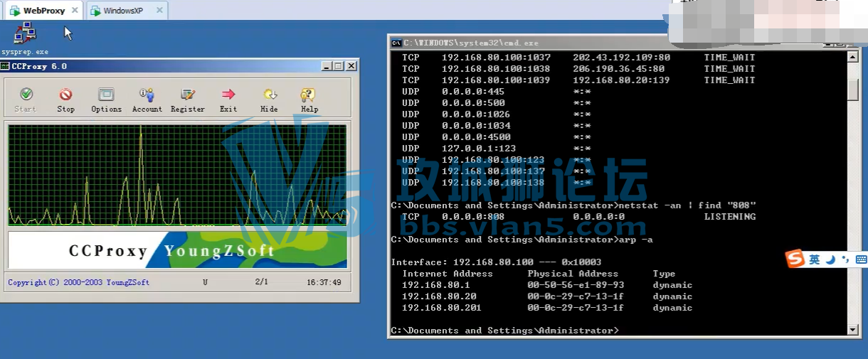This screenshot has width=868, height=359.
Task: Open CCProxy Help
Action: pyautogui.click(x=309, y=100)
